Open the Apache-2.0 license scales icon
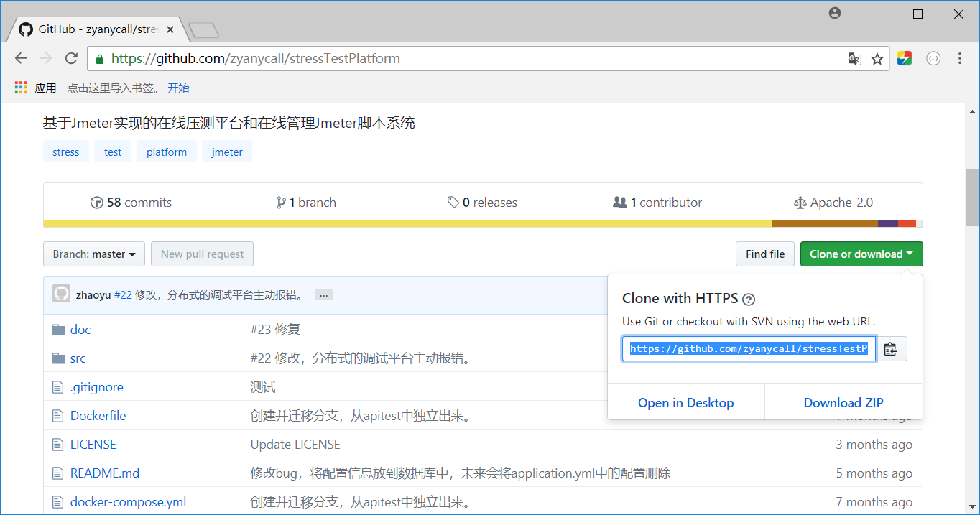Image resolution: width=980 pixels, height=515 pixels. click(800, 202)
